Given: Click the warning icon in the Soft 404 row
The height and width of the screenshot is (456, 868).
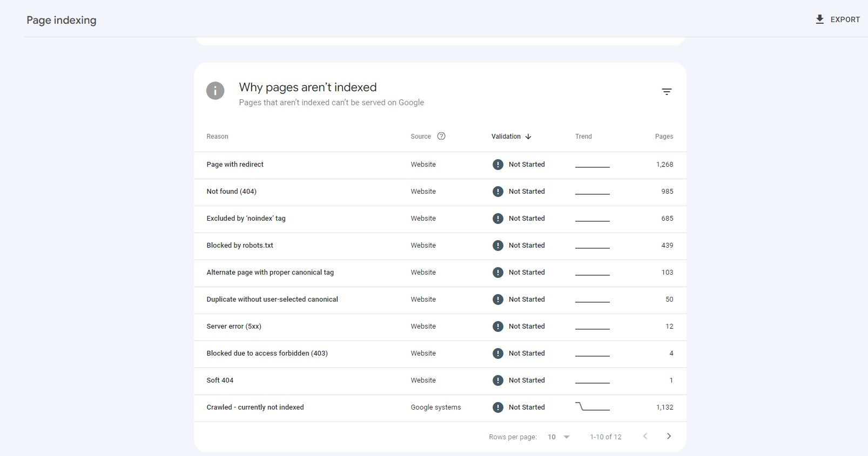Looking at the screenshot, I should tap(497, 380).
